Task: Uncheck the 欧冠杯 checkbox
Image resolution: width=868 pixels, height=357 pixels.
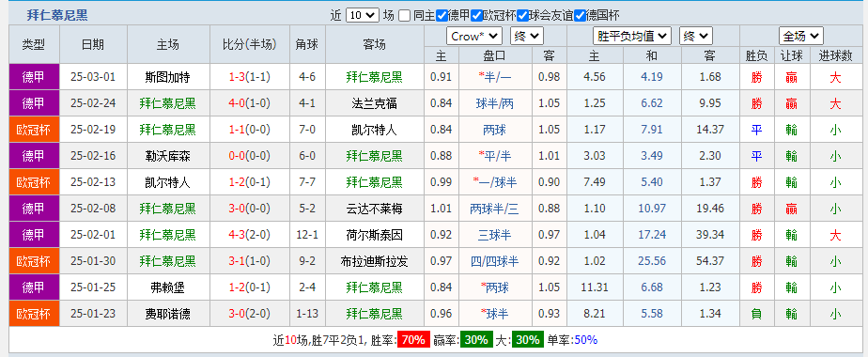Action: click(475, 15)
